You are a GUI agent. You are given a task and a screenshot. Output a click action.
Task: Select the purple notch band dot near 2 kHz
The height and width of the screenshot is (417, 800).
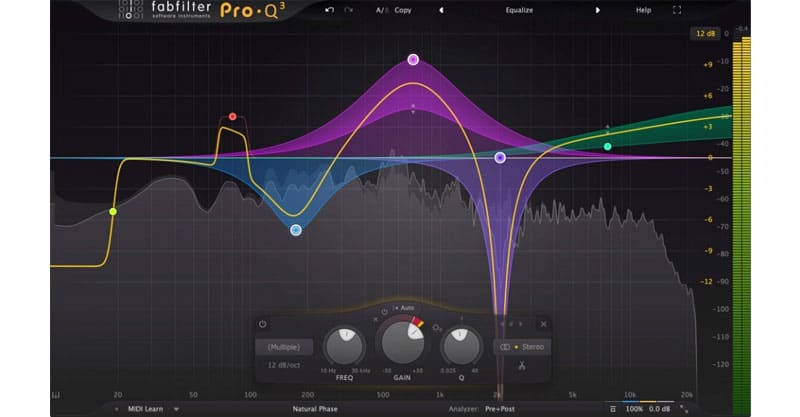501,158
